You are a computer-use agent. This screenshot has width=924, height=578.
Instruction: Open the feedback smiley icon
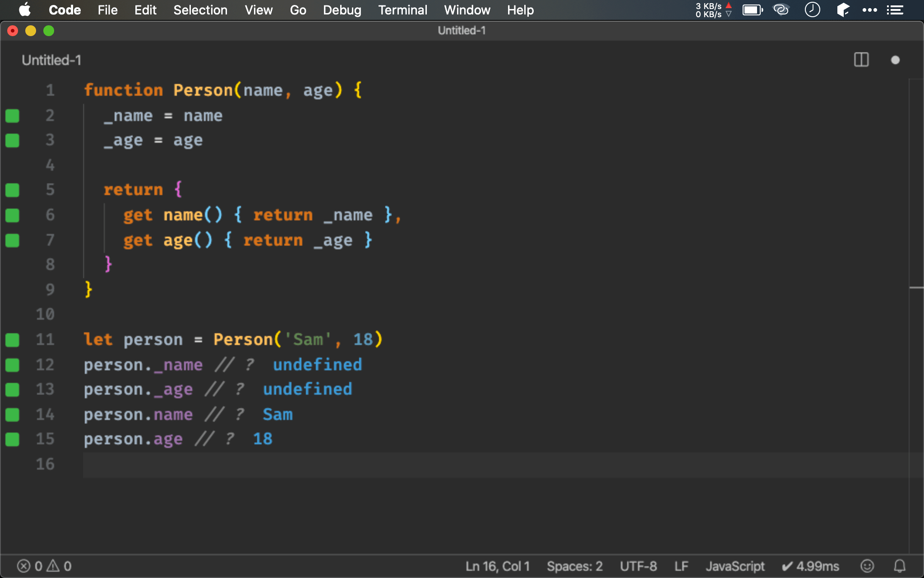point(867,566)
